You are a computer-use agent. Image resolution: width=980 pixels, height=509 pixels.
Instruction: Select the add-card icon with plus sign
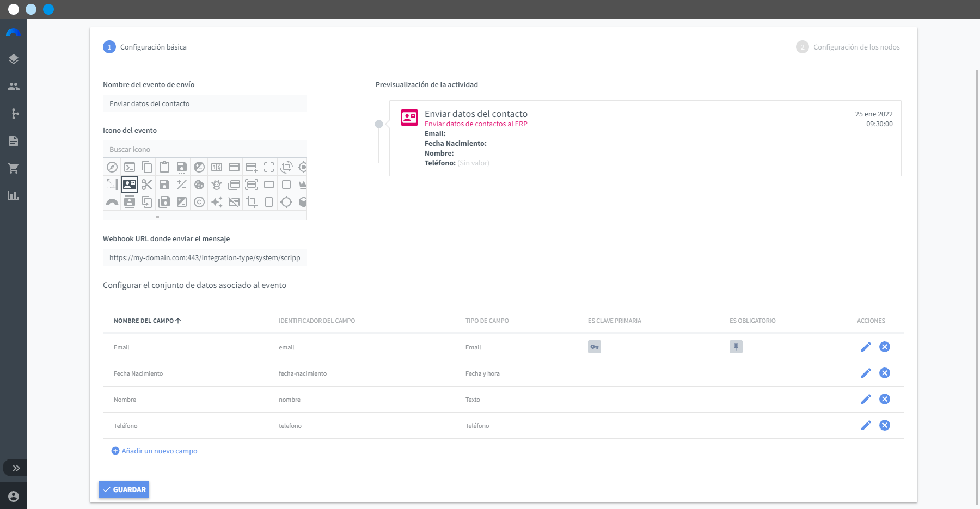click(x=252, y=167)
